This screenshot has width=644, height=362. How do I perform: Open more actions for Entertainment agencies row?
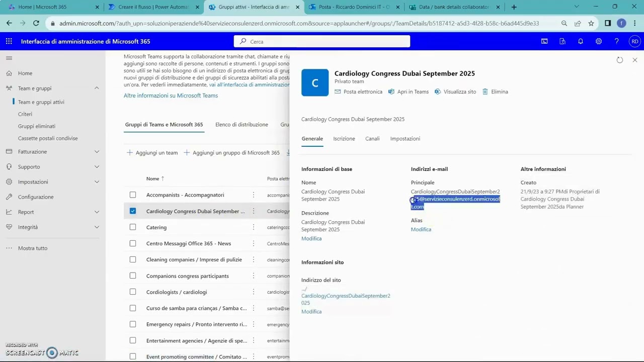coord(254,340)
